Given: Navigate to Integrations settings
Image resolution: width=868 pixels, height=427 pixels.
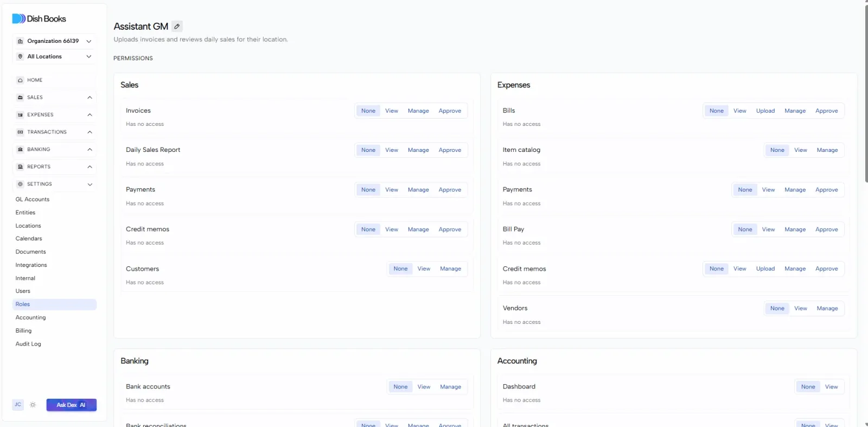Looking at the screenshot, I should click(31, 265).
